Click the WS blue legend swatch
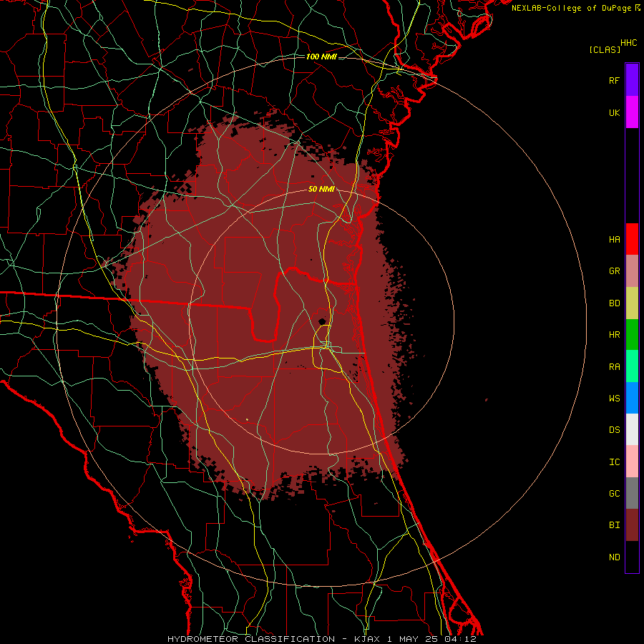 632,398
